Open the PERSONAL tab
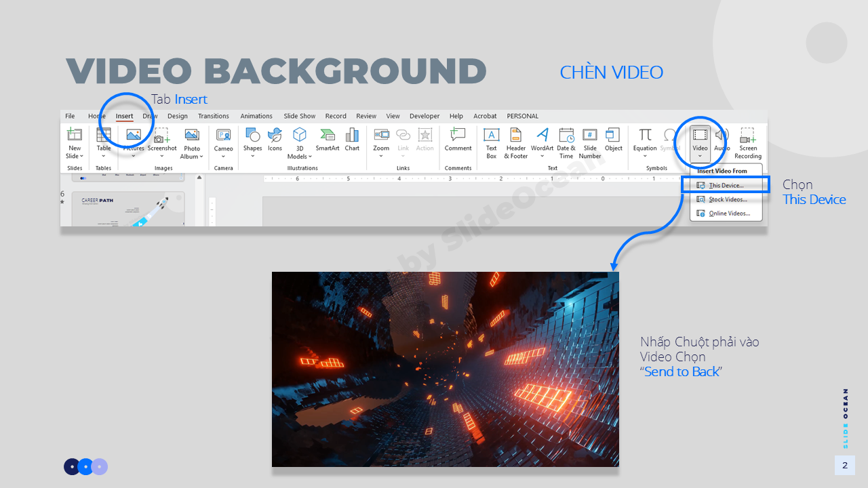 (x=523, y=116)
